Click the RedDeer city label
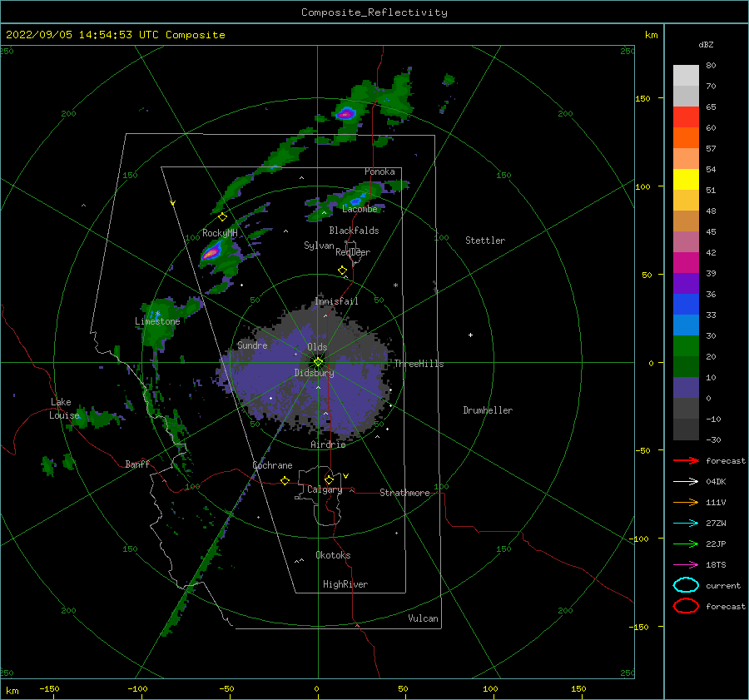This screenshot has width=749, height=700. [353, 252]
